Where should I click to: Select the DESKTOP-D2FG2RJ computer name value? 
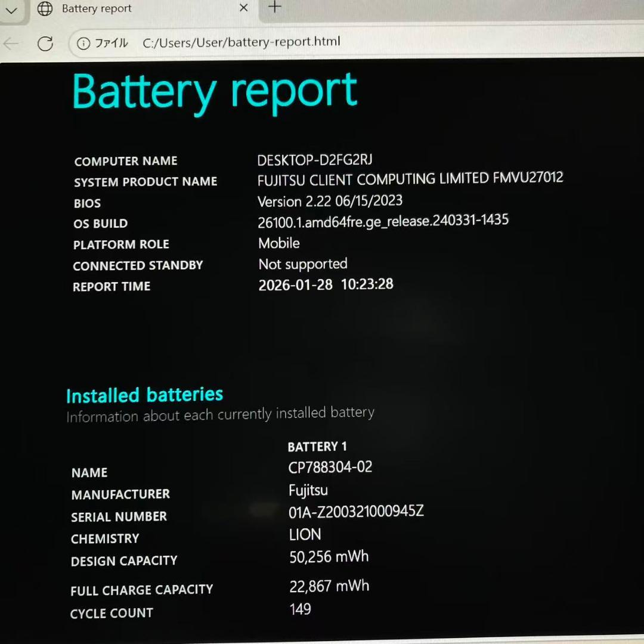[314, 160]
